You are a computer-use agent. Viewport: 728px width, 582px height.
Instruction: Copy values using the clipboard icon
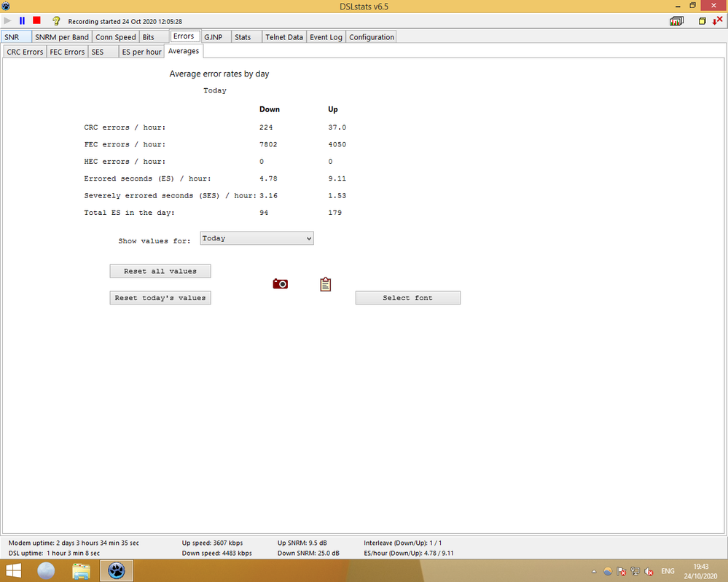click(326, 284)
